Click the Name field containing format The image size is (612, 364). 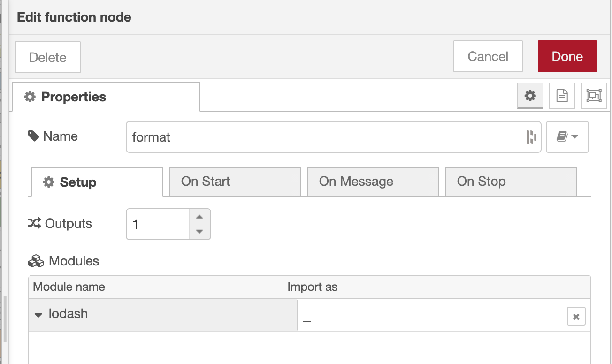pos(324,137)
